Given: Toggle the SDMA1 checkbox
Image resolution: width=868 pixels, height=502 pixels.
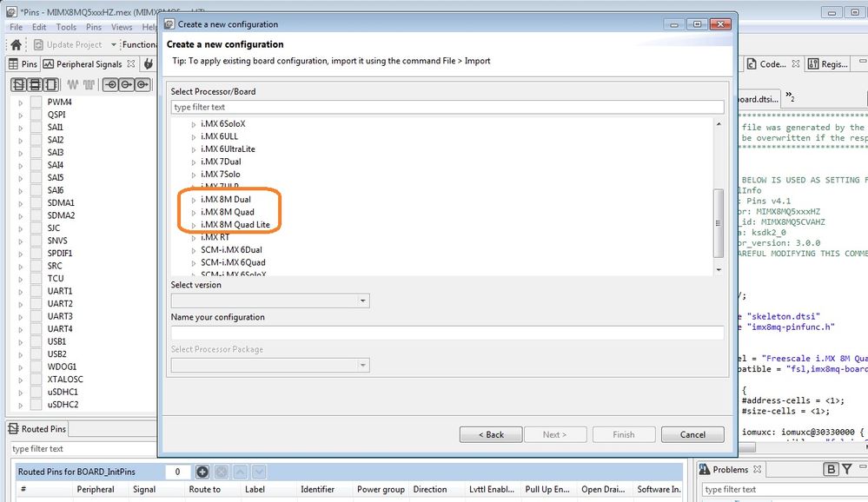Looking at the screenshot, I should click(36, 202).
